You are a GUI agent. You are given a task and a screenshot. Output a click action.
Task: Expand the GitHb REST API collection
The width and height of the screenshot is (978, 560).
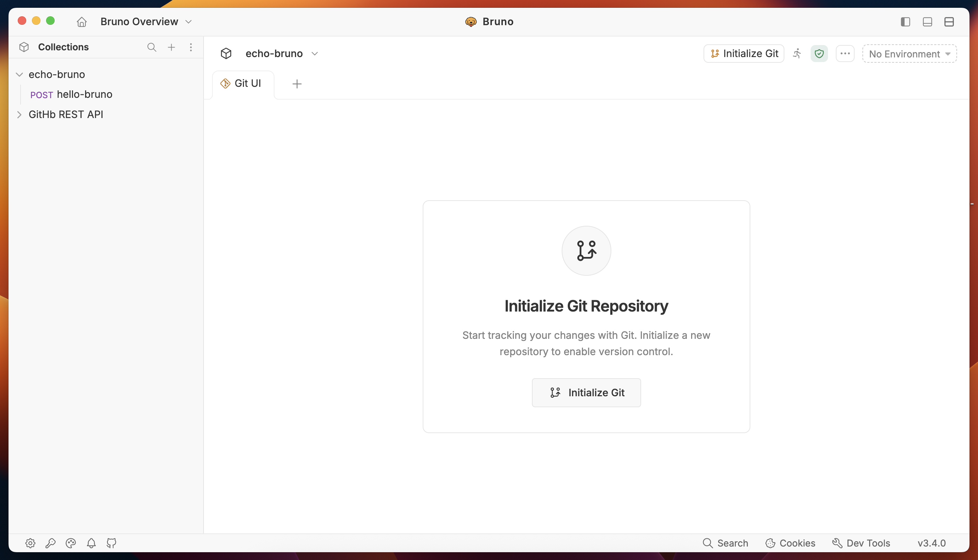(19, 114)
